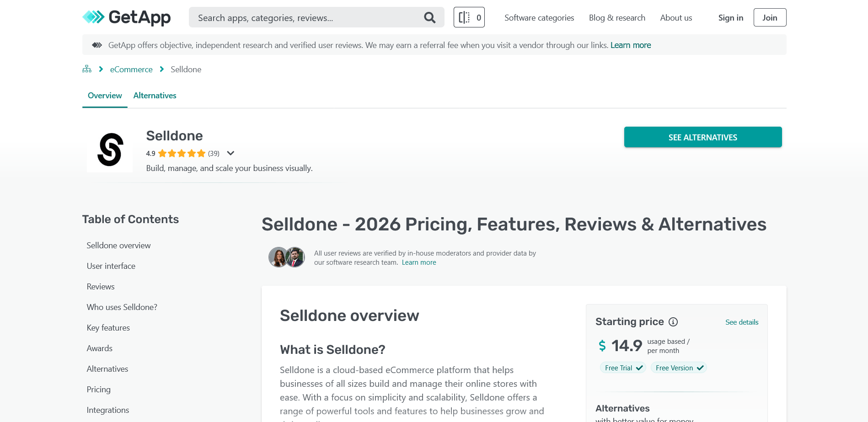Click See details for starting price
This screenshot has height=422, width=868.
(x=742, y=322)
